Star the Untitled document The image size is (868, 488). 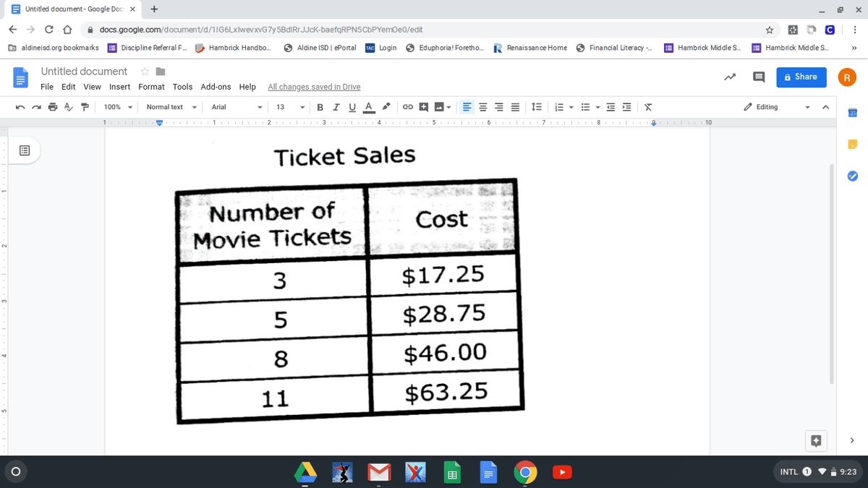tap(145, 71)
